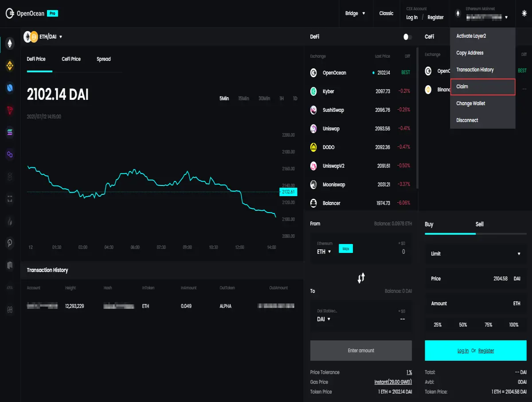The width and height of the screenshot is (532, 402).
Task: Select TRON chain sidebar icon
Action: 10,110
